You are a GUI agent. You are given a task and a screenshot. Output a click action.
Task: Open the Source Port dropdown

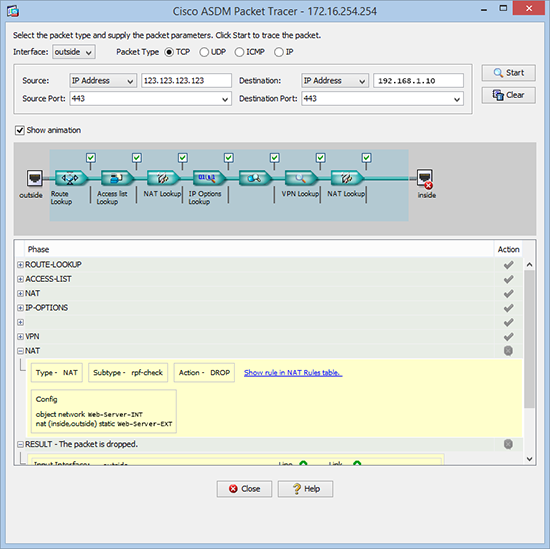(225, 99)
